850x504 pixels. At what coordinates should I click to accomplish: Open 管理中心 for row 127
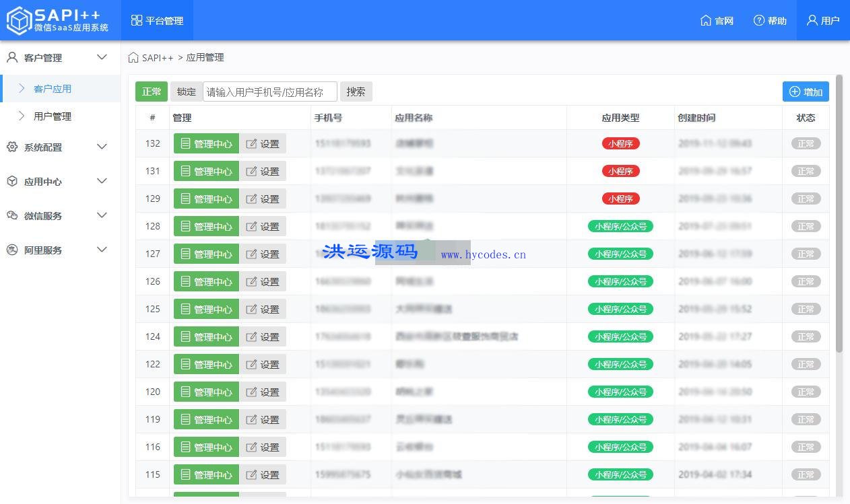206,254
